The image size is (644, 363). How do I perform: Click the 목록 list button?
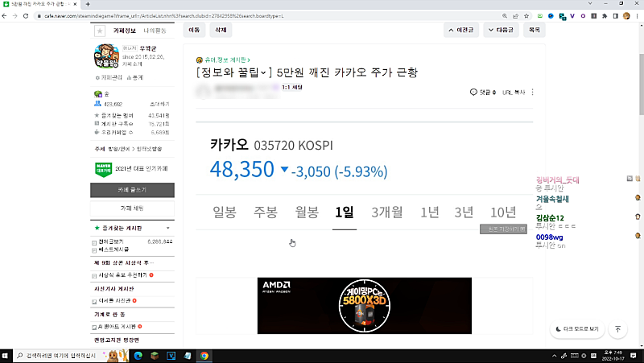[x=535, y=30]
